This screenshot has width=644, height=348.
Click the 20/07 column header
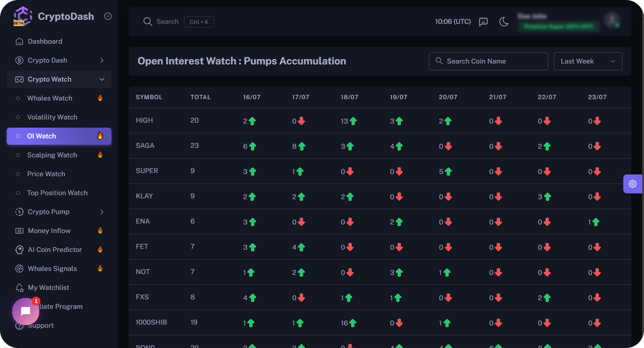pyautogui.click(x=448, y=97)
